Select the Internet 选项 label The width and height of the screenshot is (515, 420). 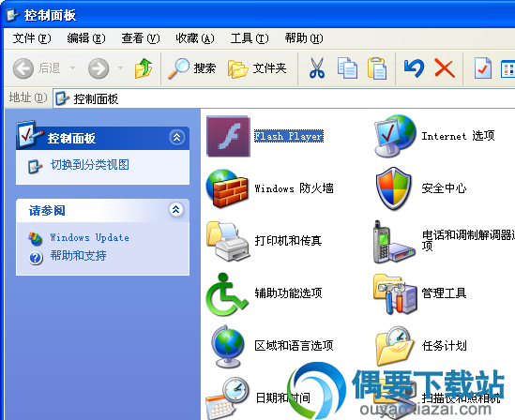458,136
